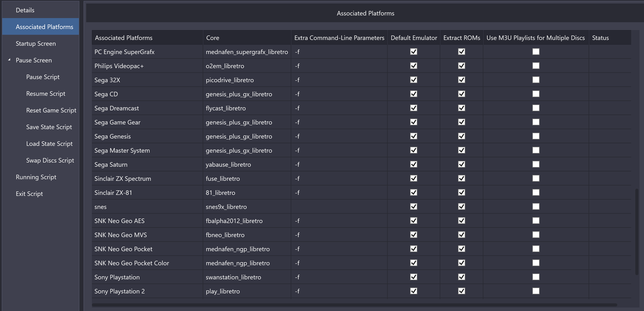Enable M3U Playlists for Sony Playstation
The height and width of the screenshot is (311, 644).
point(536,277)
